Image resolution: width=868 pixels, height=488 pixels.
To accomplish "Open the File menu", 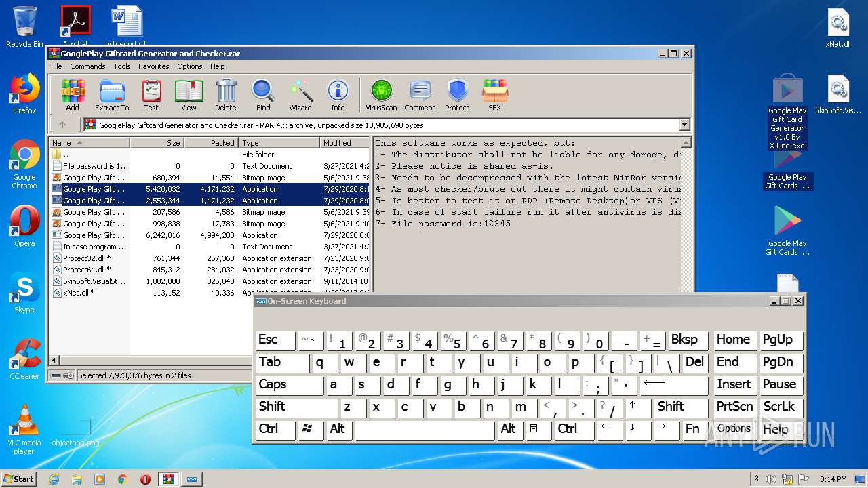I will 56,66.
